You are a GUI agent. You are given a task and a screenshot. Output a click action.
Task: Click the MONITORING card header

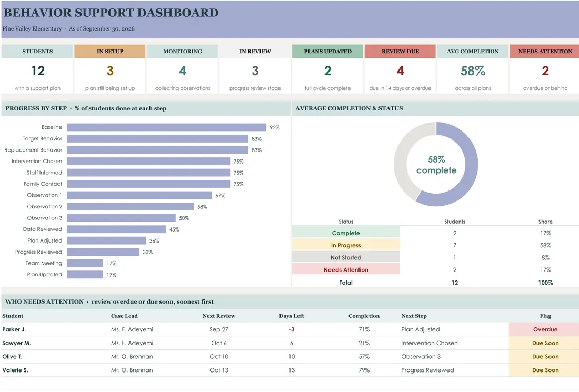(183, 52)
